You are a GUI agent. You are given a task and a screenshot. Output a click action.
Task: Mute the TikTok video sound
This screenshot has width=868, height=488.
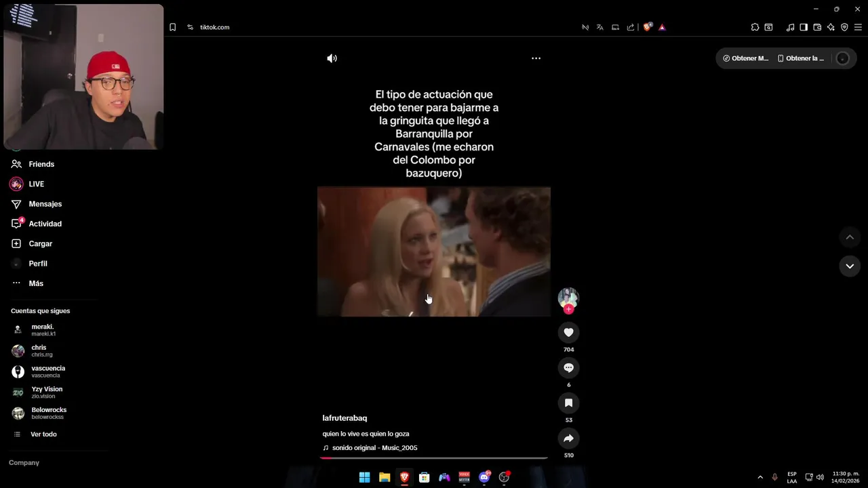332,58
